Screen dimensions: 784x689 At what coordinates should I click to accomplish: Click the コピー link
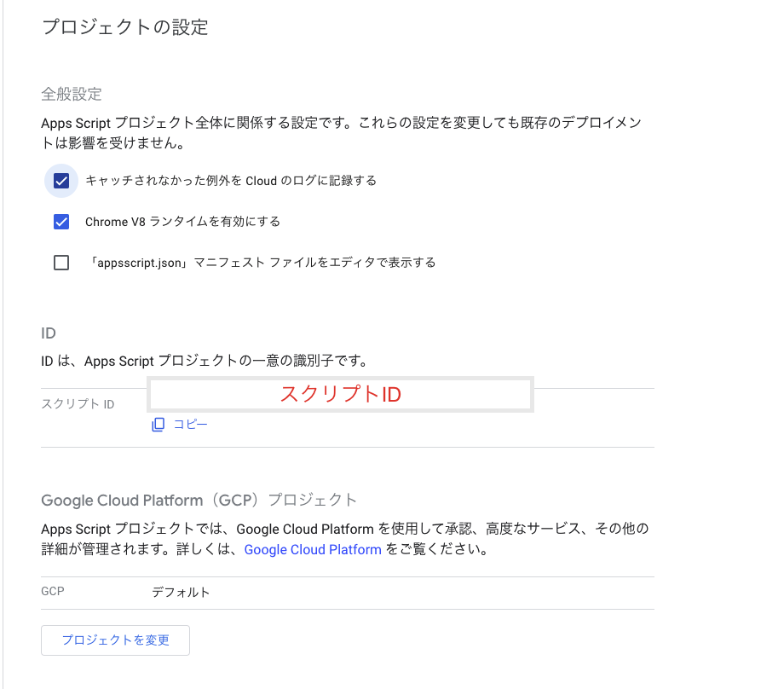pos(192,424)
